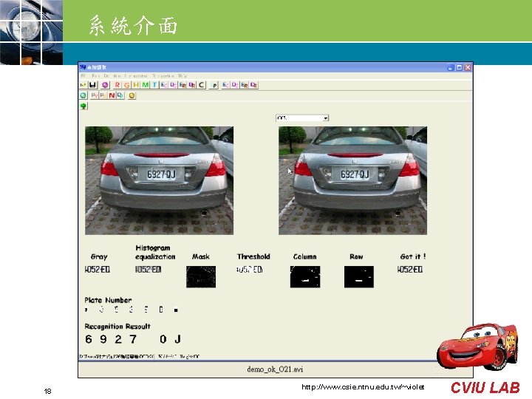Click the Dc icon in the group left of C
This screenshot has height=399, width=532.
coord(173,85)
